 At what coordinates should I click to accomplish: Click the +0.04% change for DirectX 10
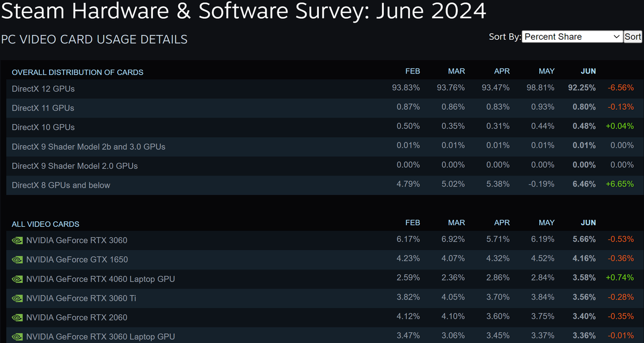tap(620, 126)
